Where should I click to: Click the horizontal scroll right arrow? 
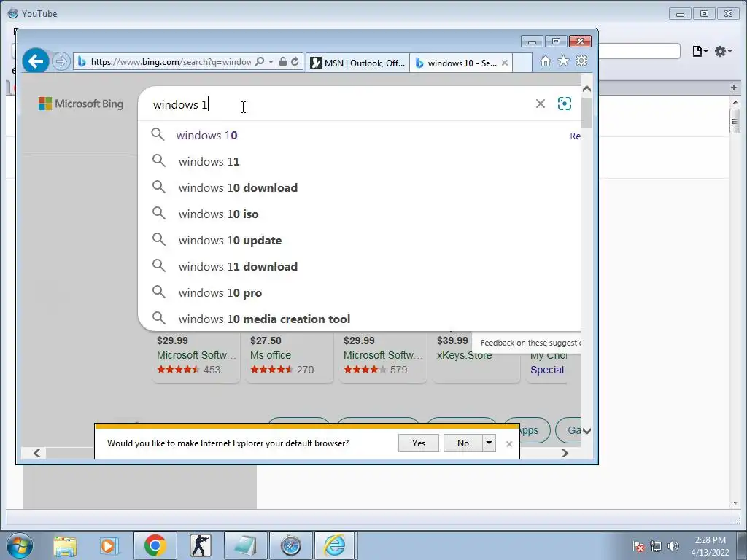tap(565, 453)
